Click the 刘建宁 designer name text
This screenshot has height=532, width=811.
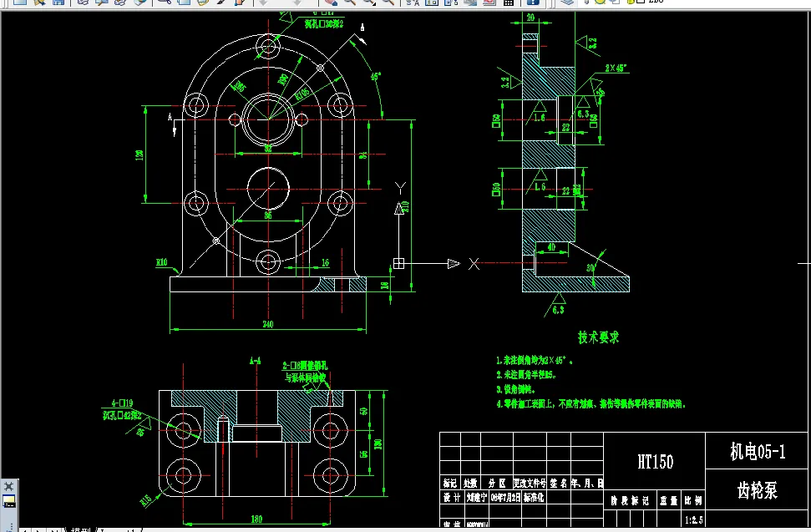coord(476,498)
